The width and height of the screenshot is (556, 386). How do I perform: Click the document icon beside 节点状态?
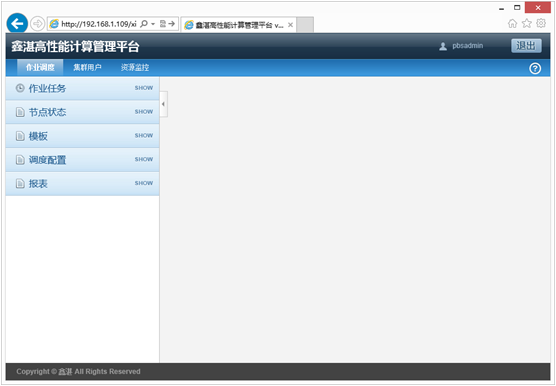pyautogui.click(x=20, y=112)
